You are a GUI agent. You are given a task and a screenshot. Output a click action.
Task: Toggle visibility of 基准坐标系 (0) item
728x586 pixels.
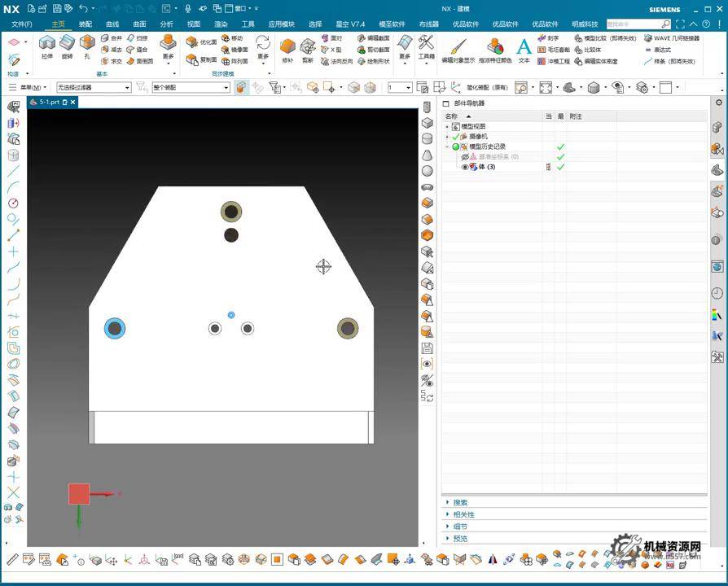tap(465, 156)
